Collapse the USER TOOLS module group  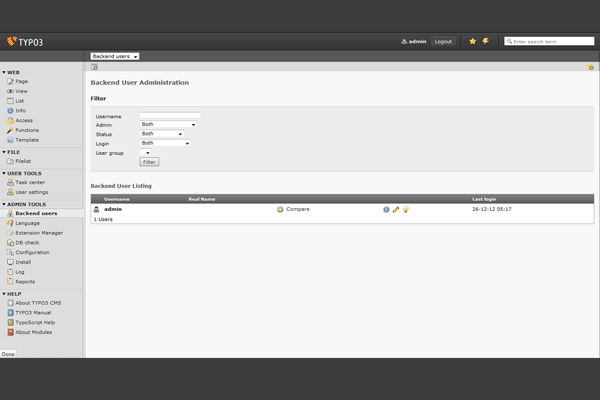pos(22,173)
